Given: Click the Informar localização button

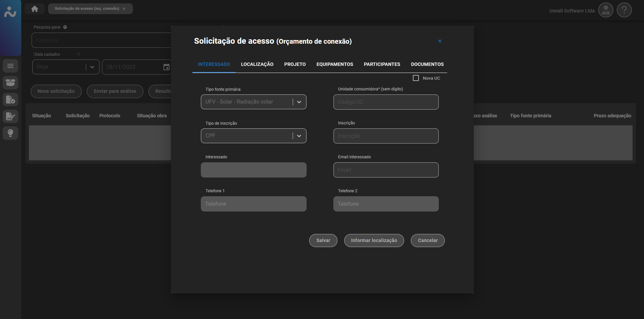Looking at the screenshot, I should (x=374, y=240).
